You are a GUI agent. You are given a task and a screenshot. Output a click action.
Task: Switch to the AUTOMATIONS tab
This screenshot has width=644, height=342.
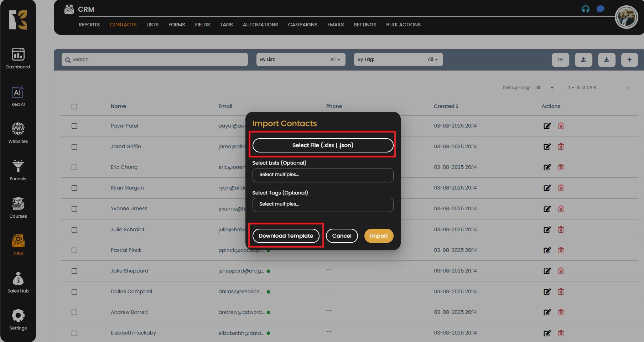coord(260,25)
